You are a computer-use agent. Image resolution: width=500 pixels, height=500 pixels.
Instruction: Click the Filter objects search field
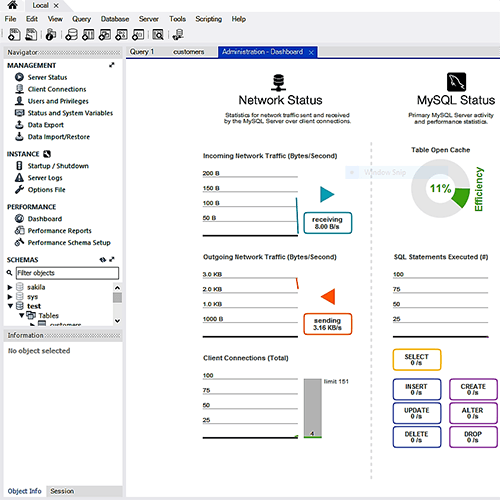(x=67, y=273)
